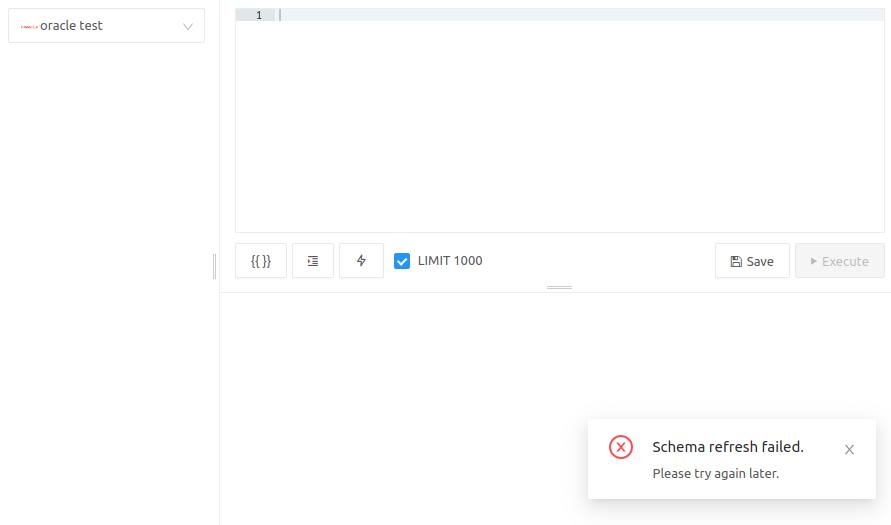
Task: Click the play triangle icon in Execute
Action: [x=813, y=261]
